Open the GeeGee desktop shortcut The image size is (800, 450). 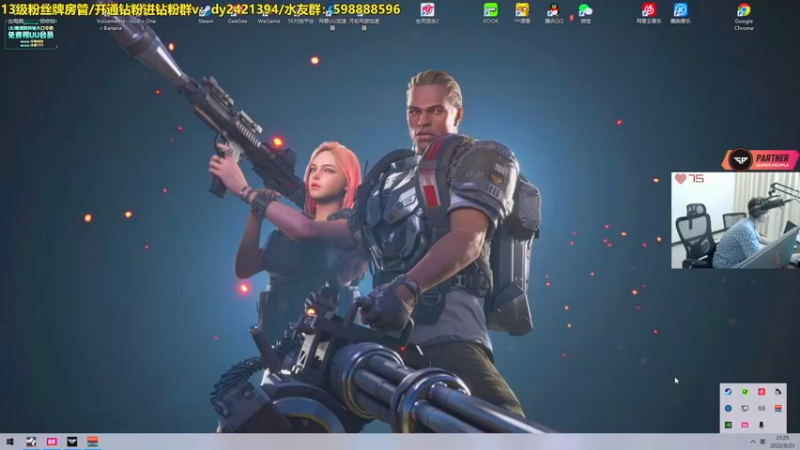[x=237, y=15]
